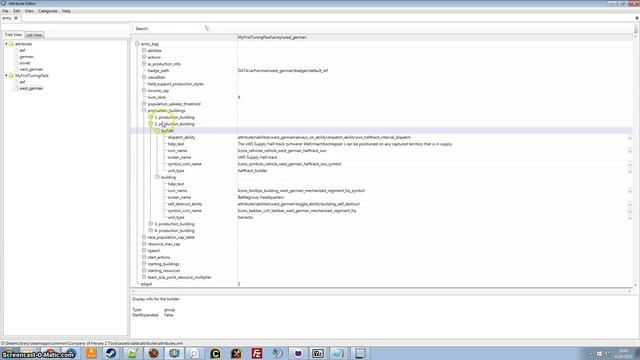Viewport: 640px width, 360px height.
Task: Collapse the production_buildings node
Action: coord(144,111)
